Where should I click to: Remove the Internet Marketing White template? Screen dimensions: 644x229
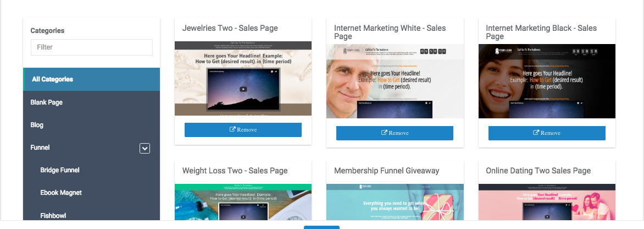[x=395, y=133]
